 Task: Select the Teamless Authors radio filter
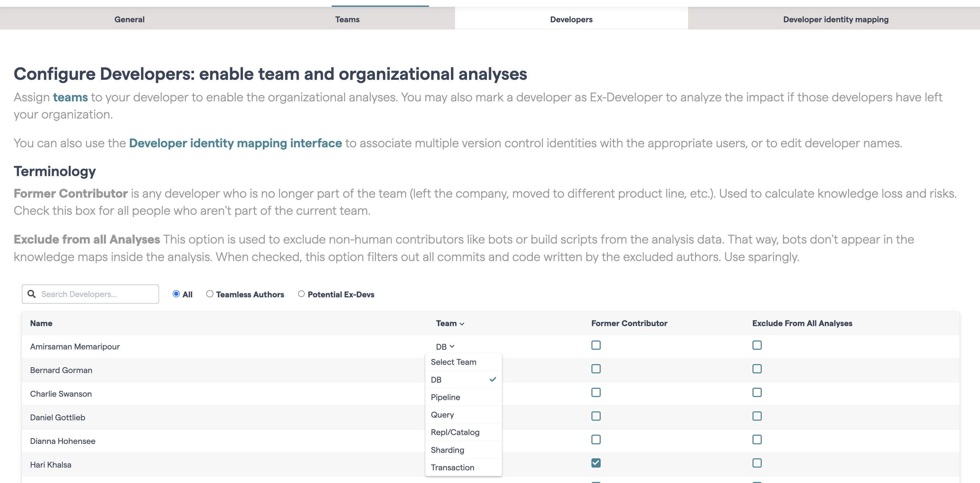click(210, 294)
